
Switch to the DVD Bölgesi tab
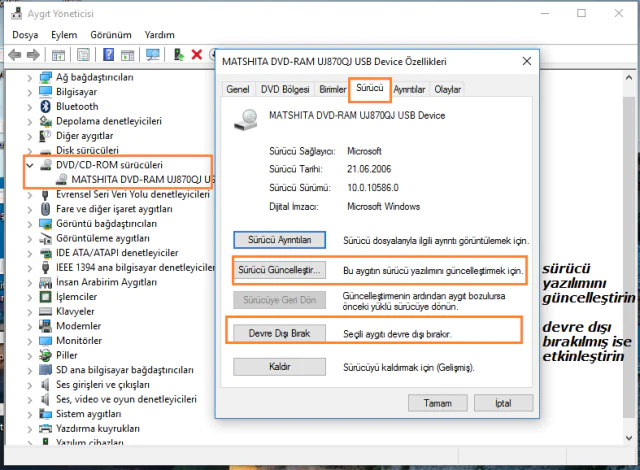(x=285, y=89)
